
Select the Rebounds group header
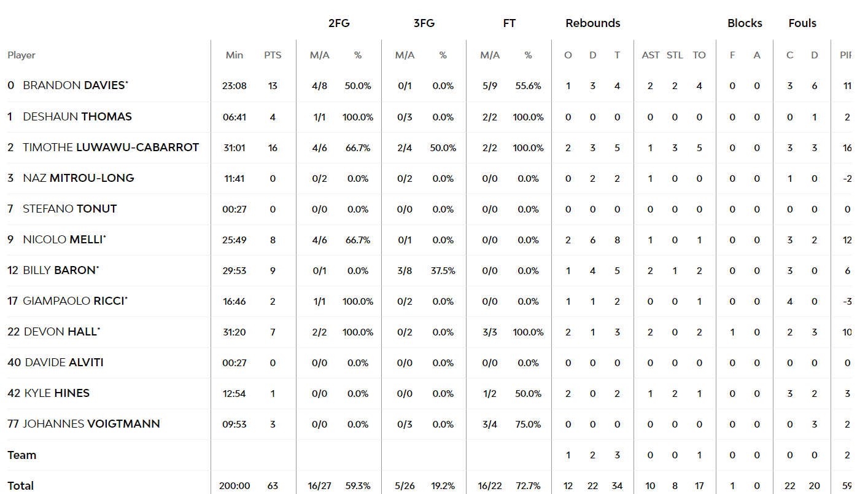(593, 23)
